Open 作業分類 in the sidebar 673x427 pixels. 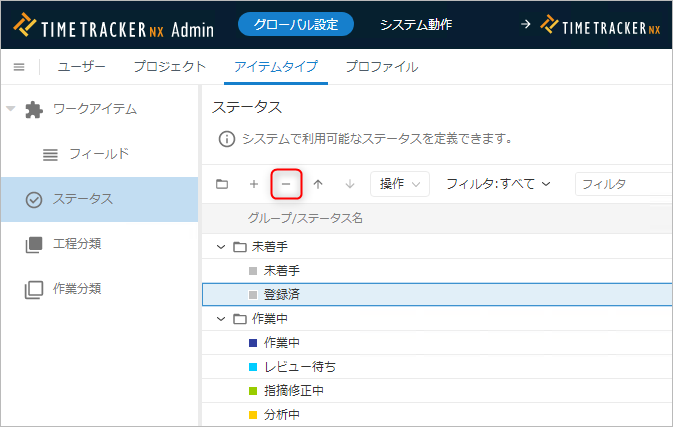coord(76,289)
